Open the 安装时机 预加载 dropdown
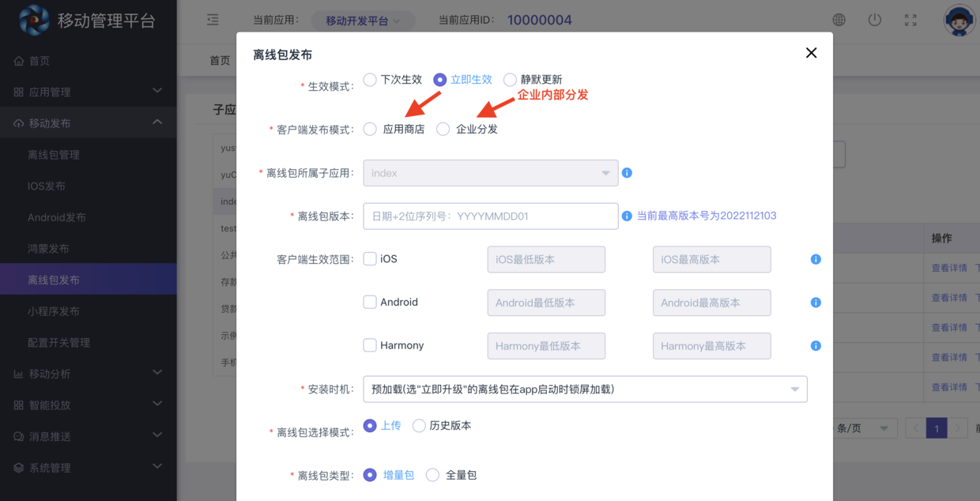 (585, 389)
